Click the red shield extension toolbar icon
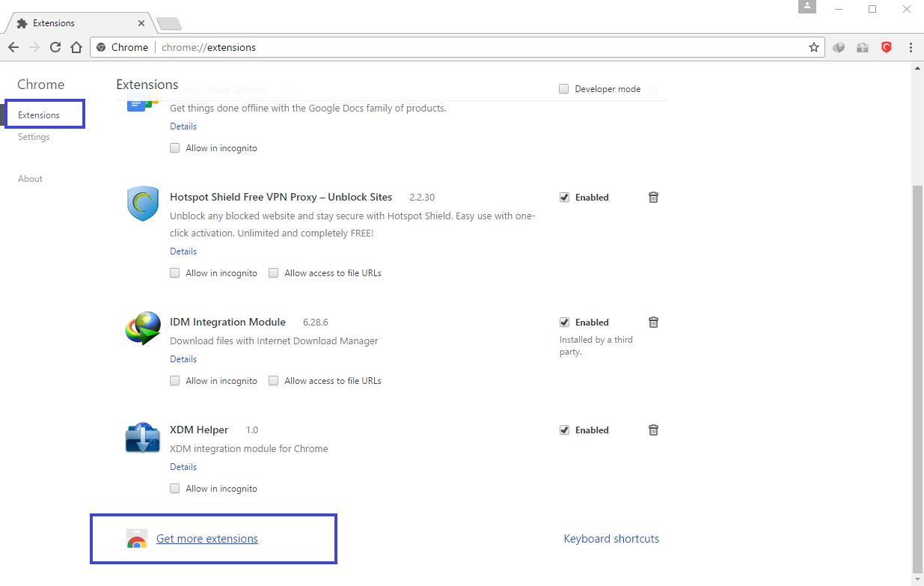The image size is (924, 586). pos(887,47)
